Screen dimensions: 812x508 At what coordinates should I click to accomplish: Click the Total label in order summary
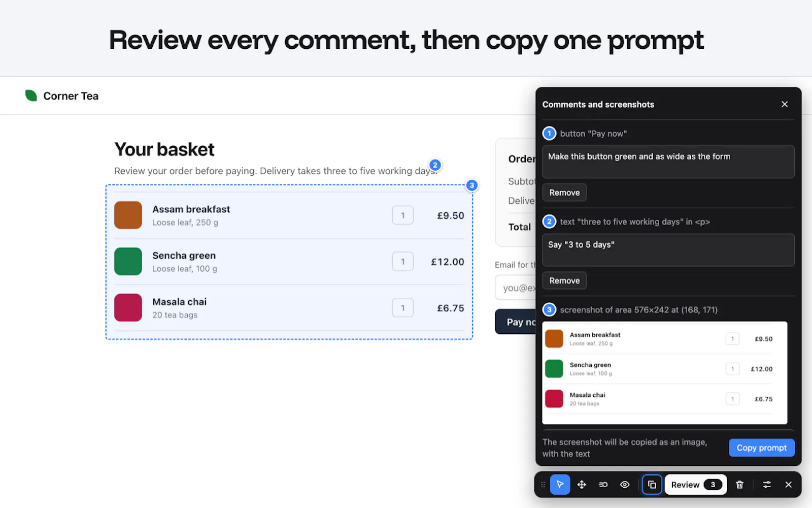[520, 227]
